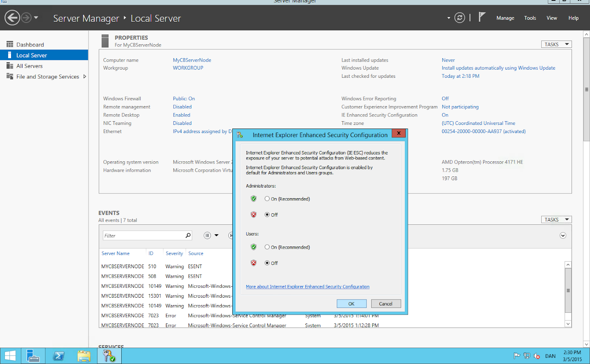Select Administrators Off radio button
The width and height of the screenshot is (590, 364).
point(267,214)
